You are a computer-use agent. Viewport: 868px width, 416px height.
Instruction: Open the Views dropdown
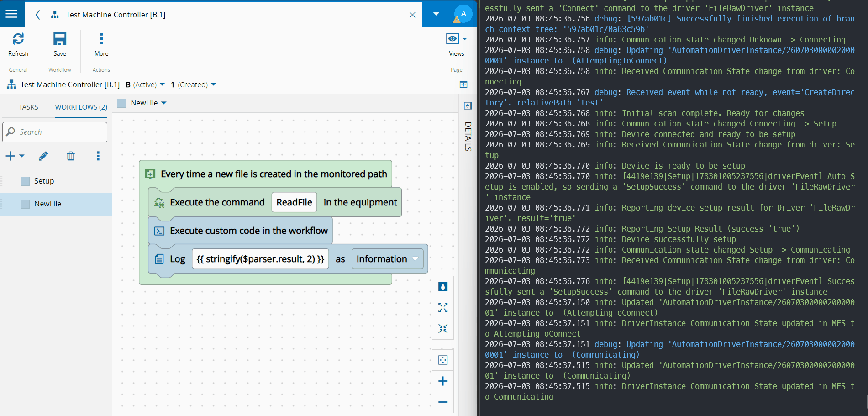[x=456, y=44]
